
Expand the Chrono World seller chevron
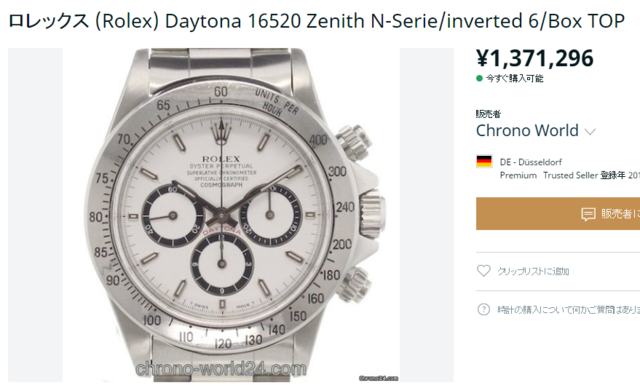[x=590, y=132]
